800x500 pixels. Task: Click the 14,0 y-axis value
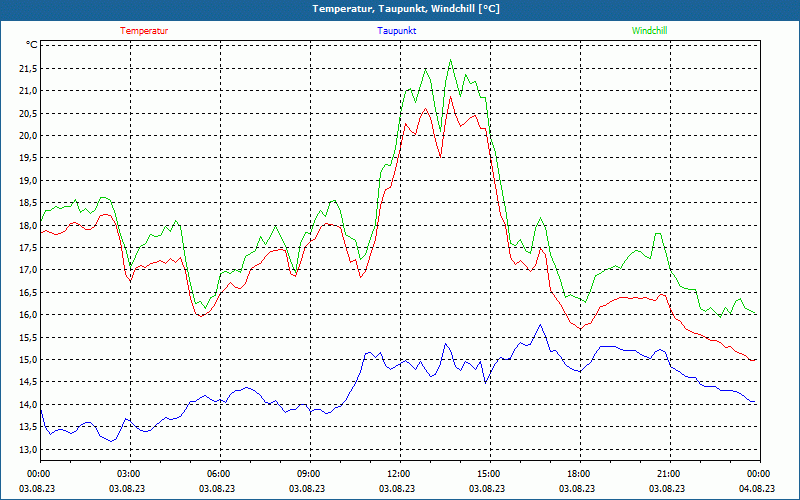click(x=28, y=404)
